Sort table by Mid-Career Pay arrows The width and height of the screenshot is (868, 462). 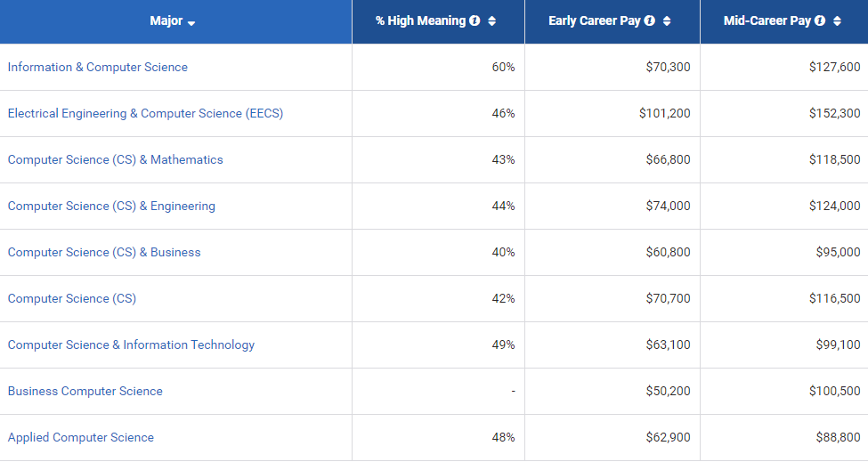(838, 21)
